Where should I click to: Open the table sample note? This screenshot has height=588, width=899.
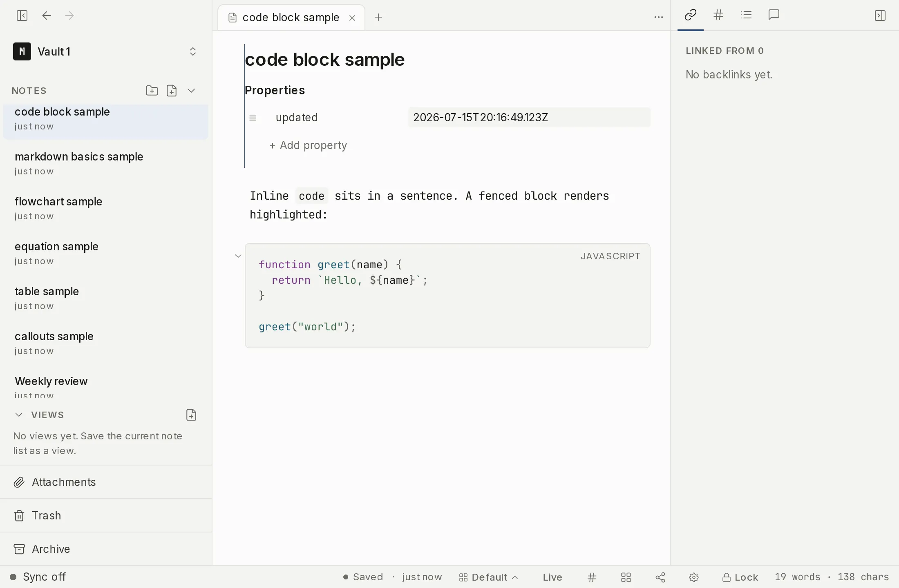pos(106,298)
